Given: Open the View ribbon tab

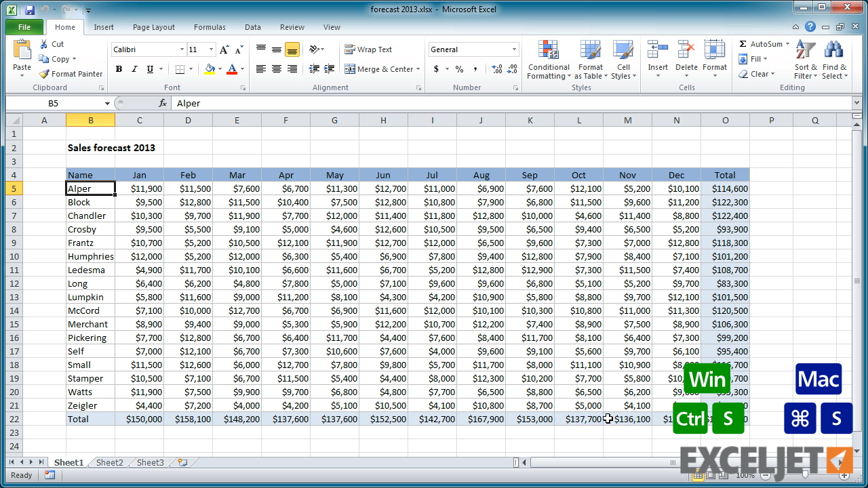Looking at the screenshot, I should tap(332, 27).
